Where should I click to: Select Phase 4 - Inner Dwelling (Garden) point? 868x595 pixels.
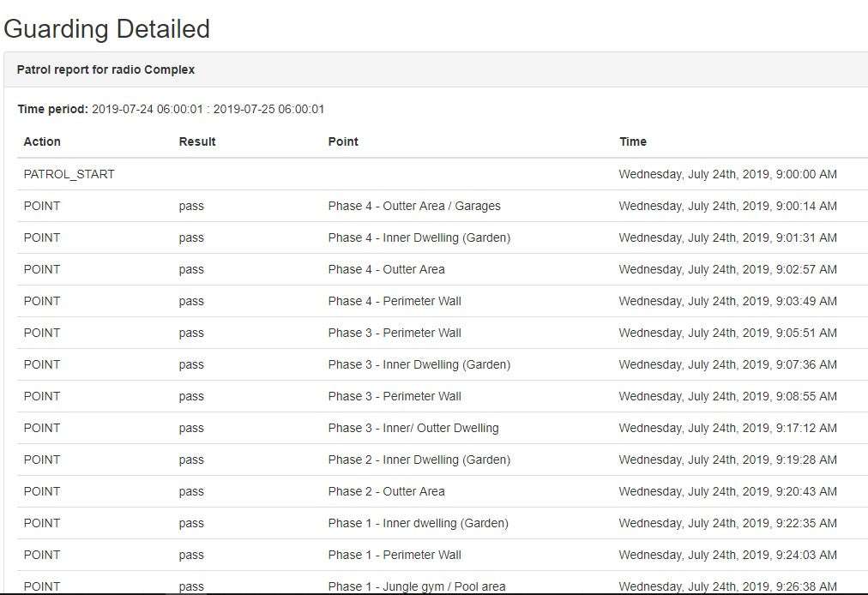[x=419, y=237]
